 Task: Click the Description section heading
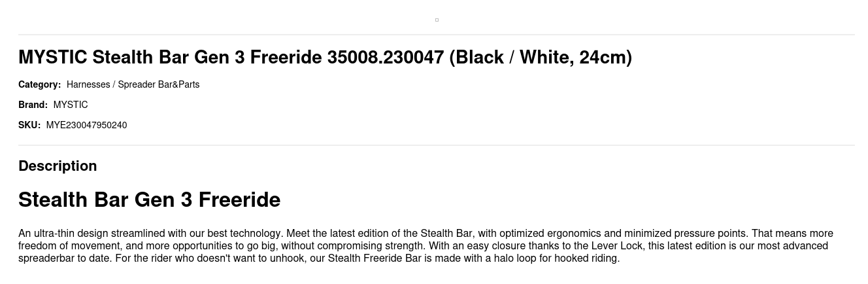coord(58,166)
